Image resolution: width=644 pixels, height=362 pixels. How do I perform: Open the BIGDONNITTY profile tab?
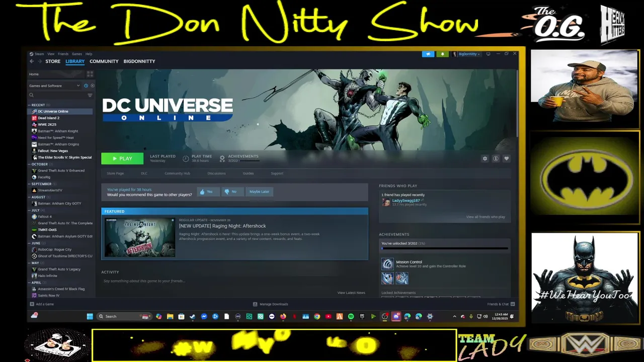click(139, 61)
